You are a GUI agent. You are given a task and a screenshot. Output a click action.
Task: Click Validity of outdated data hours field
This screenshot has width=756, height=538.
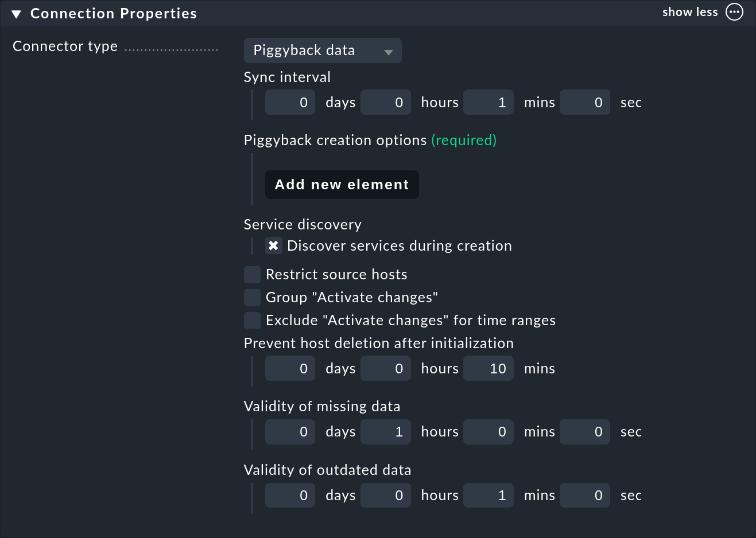click(386, 495)
